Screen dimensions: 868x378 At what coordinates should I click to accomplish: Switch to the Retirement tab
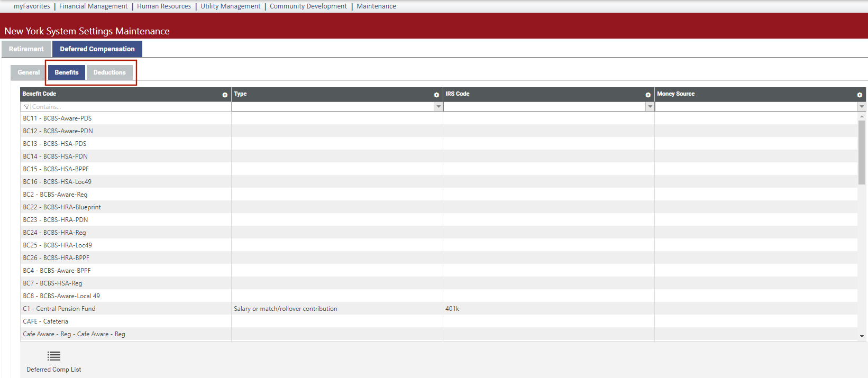point(26,49)
